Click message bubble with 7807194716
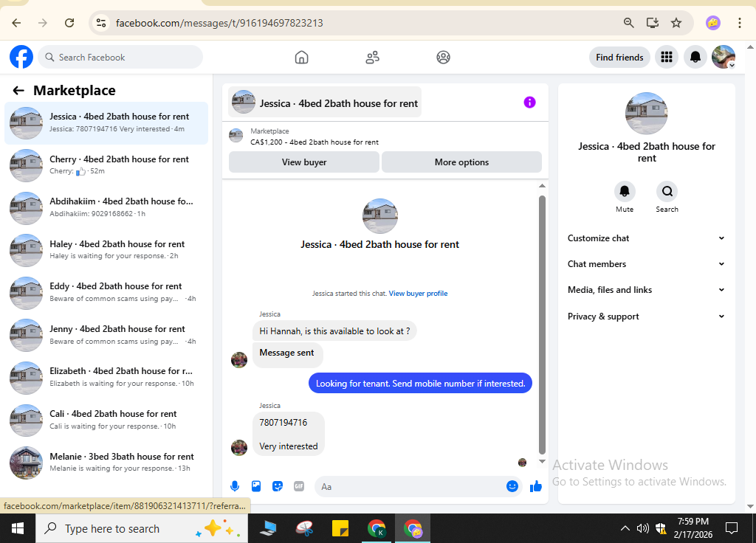This screenshot has height=543, width=756. (x=289, y=434)
